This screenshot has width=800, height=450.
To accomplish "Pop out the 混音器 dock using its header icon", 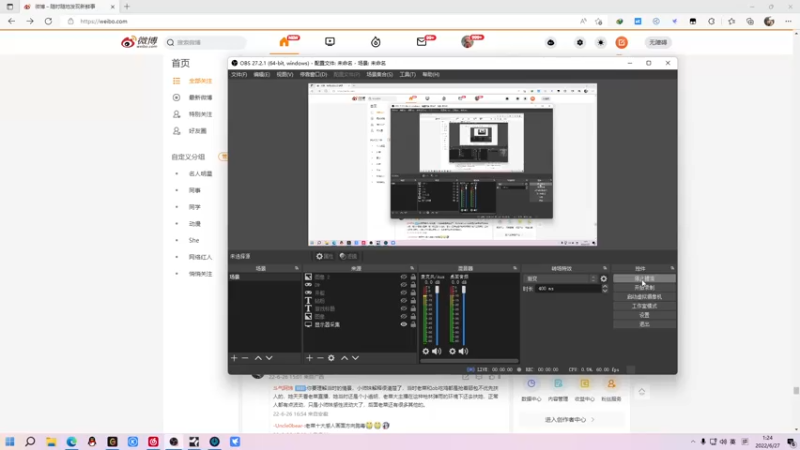I will 514,268.
